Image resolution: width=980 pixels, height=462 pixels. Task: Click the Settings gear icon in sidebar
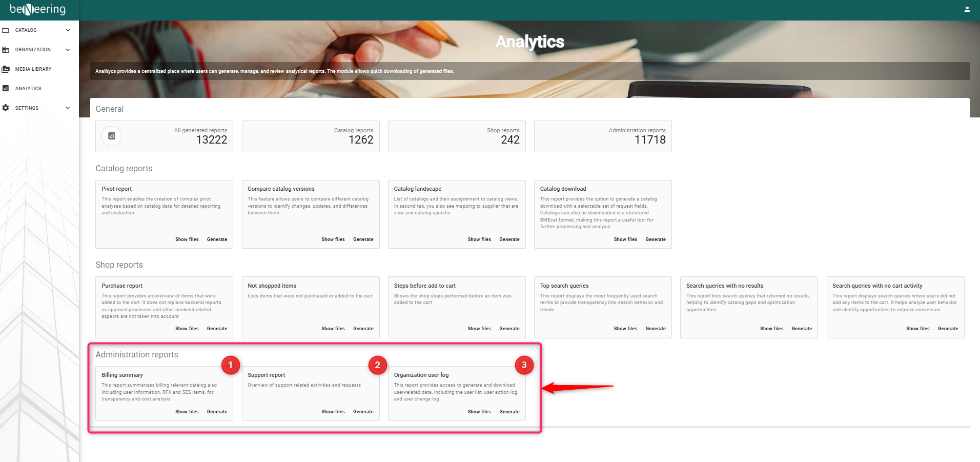click(6, 108)
